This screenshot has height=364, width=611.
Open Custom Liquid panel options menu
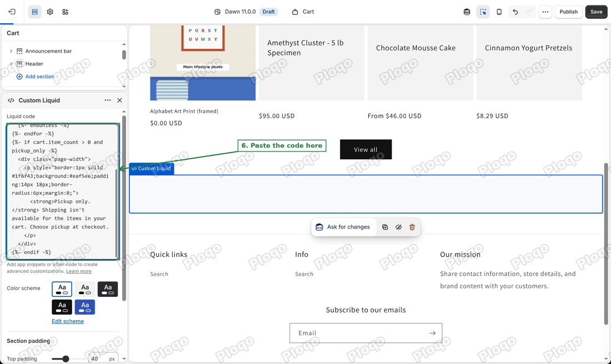coord(108,100)
